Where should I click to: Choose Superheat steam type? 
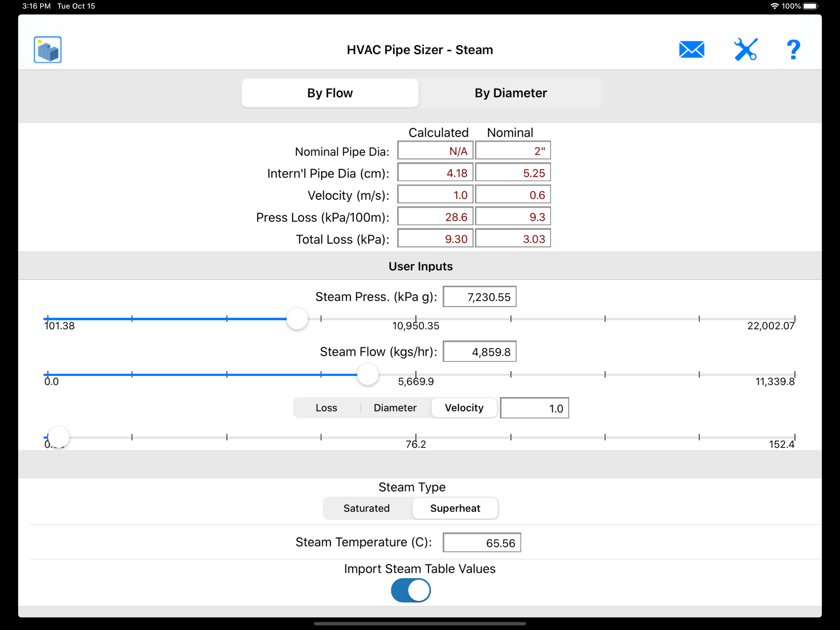(455, 508)
